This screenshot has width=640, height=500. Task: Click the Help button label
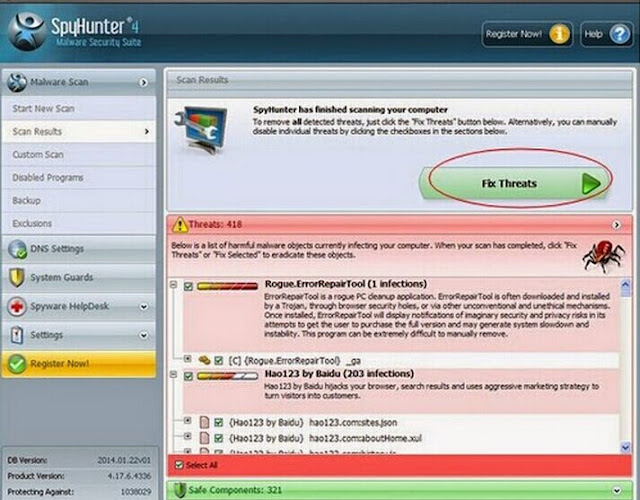pos(593,34)
